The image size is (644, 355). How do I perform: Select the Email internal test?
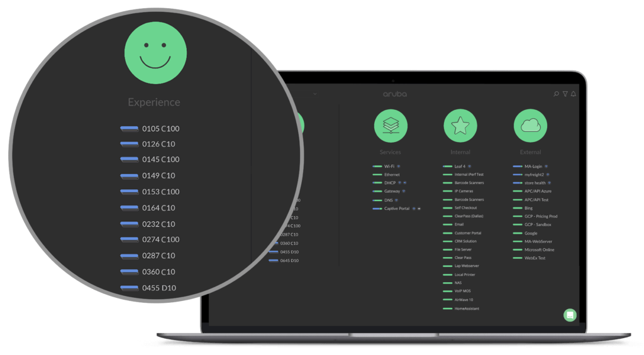(453, 224)
